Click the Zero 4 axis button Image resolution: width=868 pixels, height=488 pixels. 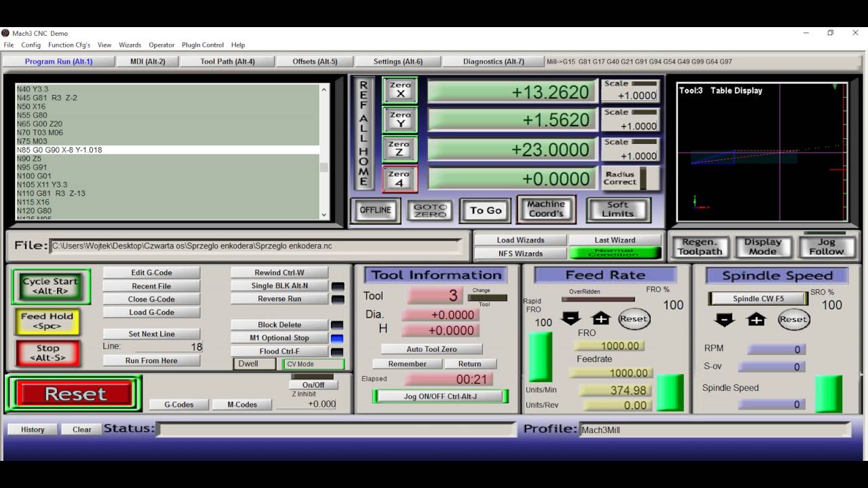point(400,179)
